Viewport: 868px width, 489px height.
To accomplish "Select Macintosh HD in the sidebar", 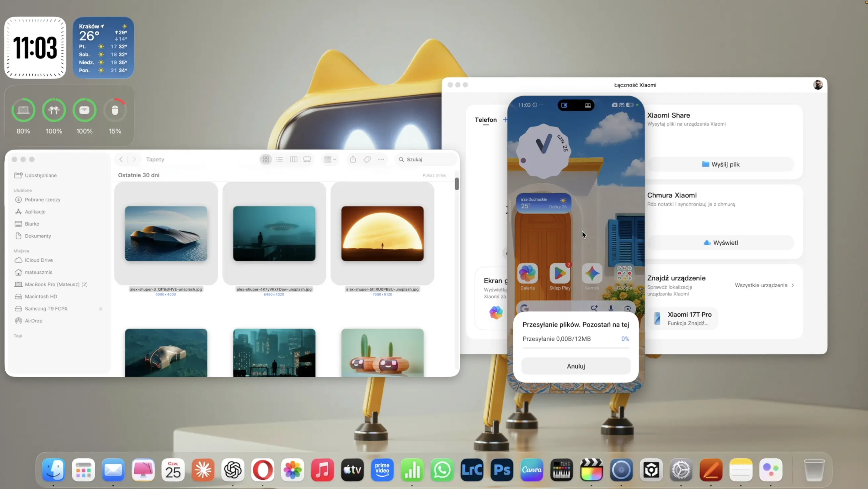I will click(41, 296).
